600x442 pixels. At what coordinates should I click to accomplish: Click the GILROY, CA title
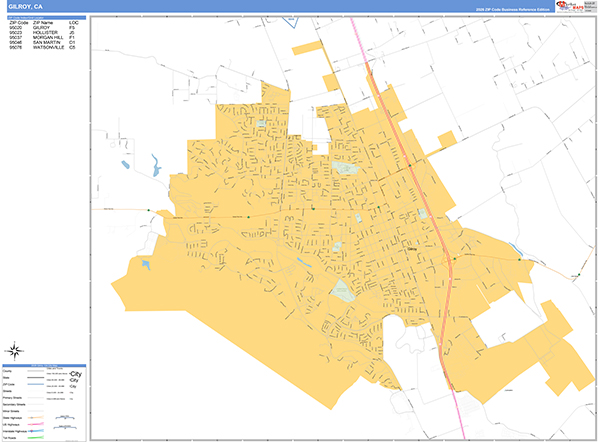(x=24, y=6)
